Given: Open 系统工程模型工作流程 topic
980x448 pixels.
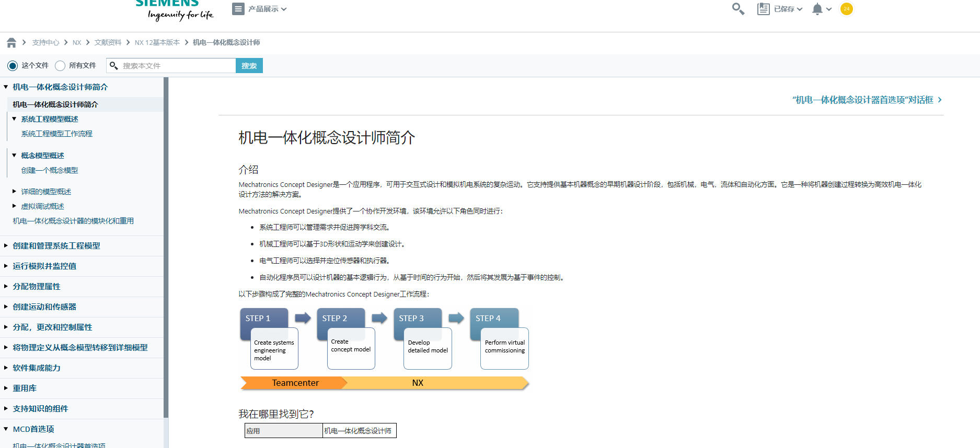Looking at the screenshot, I should 56,134.
